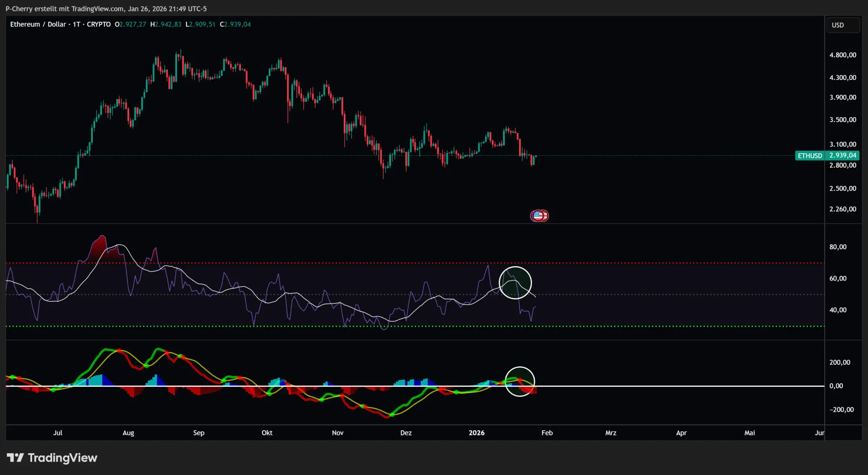
Task: Select the Jan 2026 label on time axis
Action: coord(477,433)
